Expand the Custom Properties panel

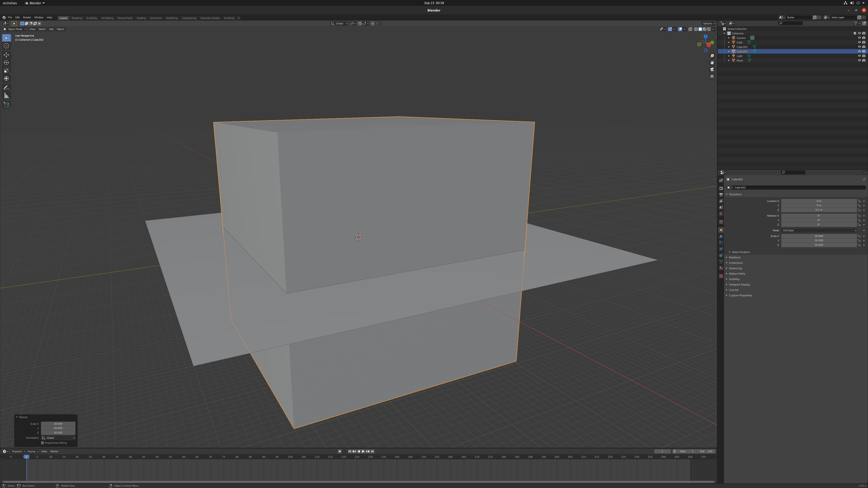coord(740,295)
